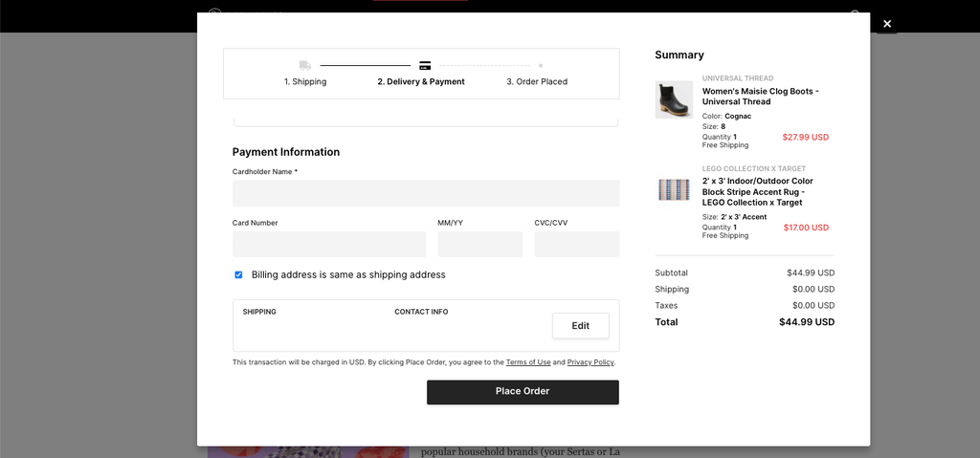Image resolution: width=980 pixels, height=458 pixels.
Task: Open the Privacy Policy link
Action: pyautogui.click(x=590, y=362)
